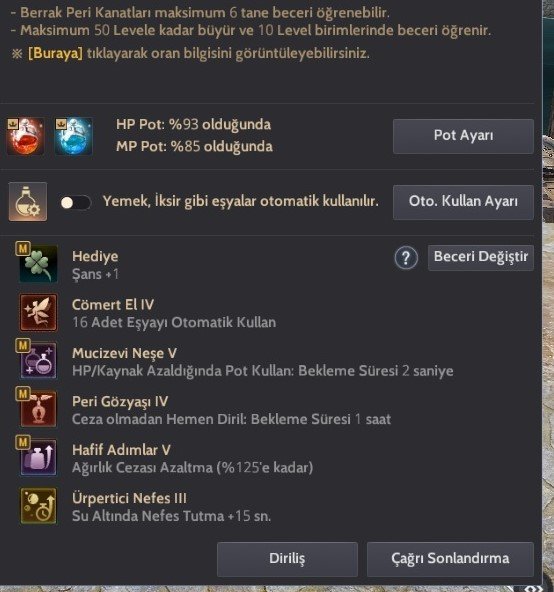
Task: Click the blue MP potion icon
Action: click(74, 136)
